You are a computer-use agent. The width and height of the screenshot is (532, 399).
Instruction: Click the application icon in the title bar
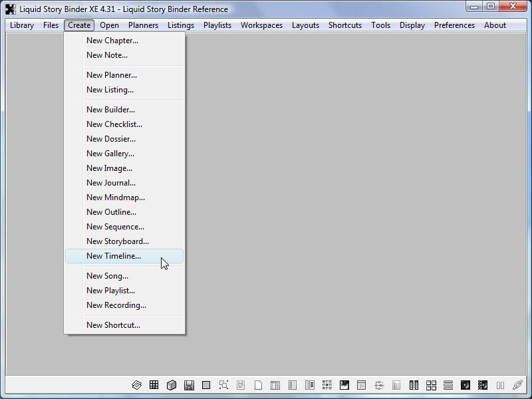(11, 9)
